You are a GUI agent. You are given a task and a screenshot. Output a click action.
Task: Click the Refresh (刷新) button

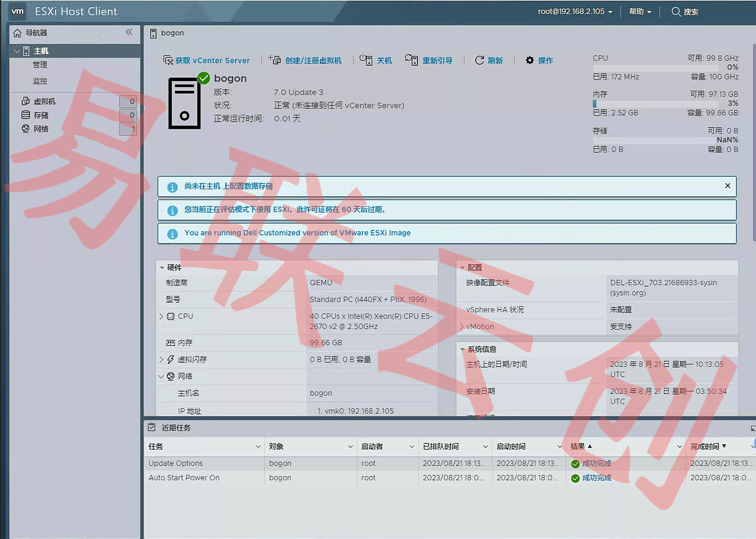tap(495, 60)
